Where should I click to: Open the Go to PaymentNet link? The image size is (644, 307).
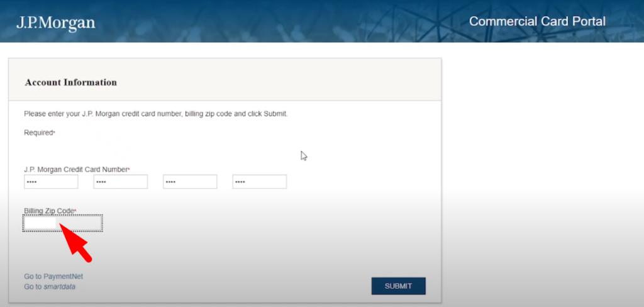(x=53, y=277)
